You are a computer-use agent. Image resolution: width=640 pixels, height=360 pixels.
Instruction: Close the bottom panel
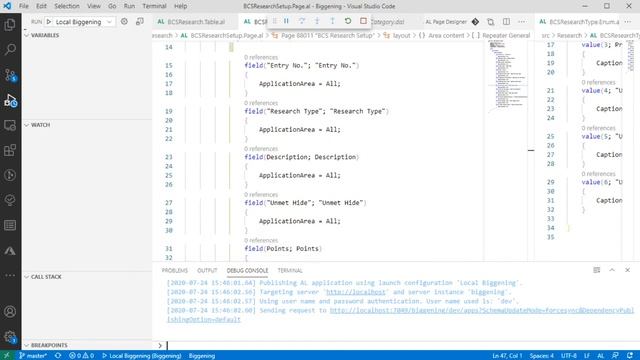pyautogui.click(x=627, y=270)
